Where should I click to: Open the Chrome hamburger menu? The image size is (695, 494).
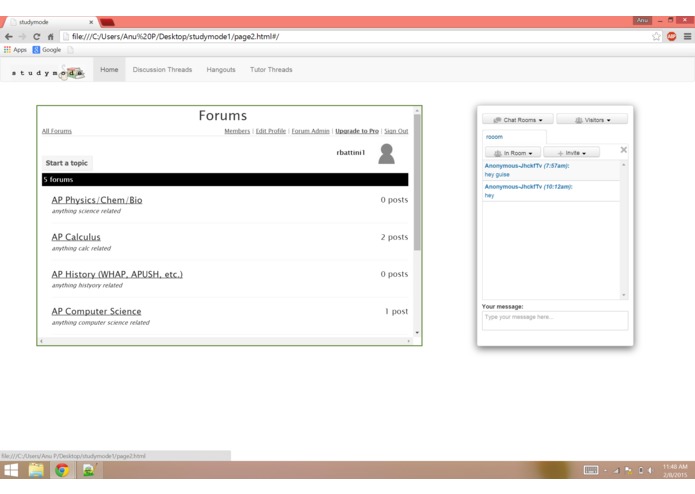[687, 37]
